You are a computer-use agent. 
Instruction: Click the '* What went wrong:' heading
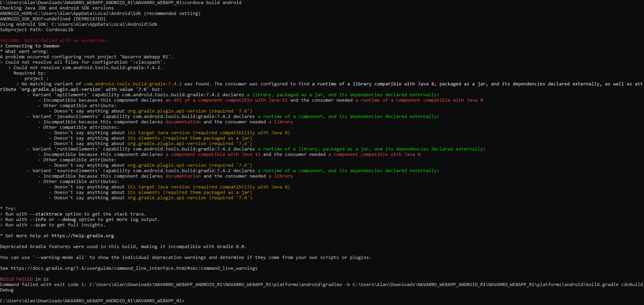(24, 52)
